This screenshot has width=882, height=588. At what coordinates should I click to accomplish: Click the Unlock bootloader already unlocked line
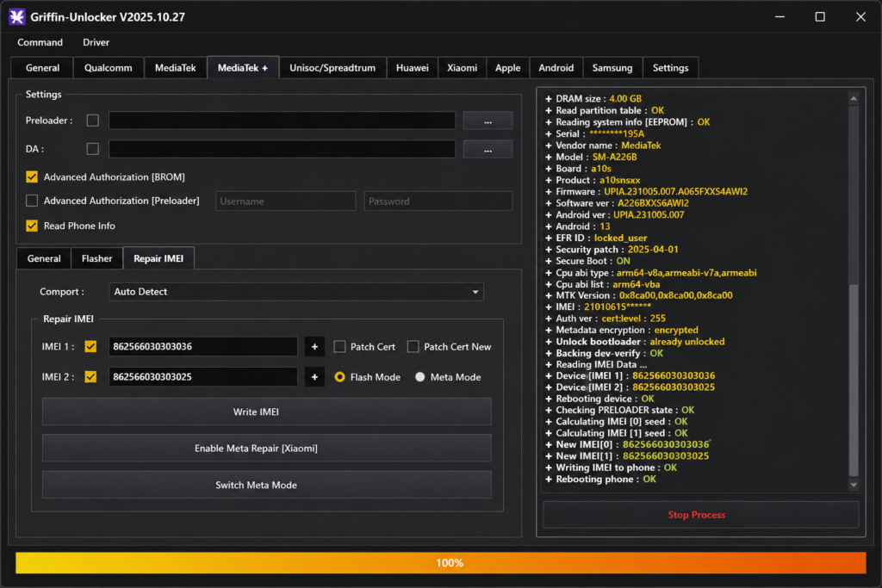[635, 342]
